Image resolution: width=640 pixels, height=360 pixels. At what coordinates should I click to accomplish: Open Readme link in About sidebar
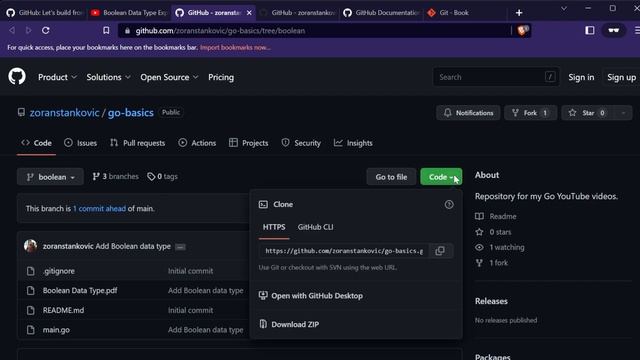503,216
